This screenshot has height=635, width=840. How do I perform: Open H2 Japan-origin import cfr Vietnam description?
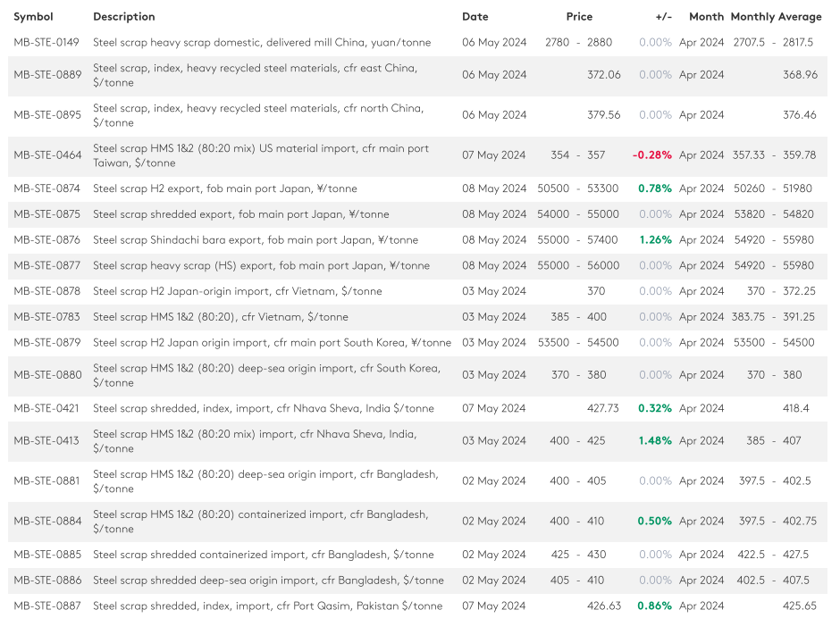coord(237,291)
